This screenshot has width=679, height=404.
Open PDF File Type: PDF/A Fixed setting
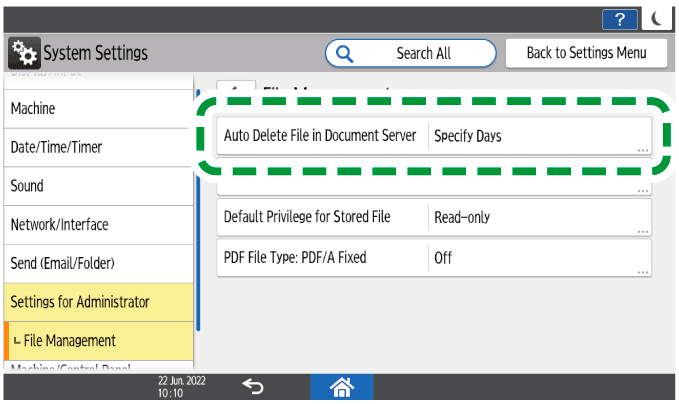pyautogui.click(x=321, y=257)
